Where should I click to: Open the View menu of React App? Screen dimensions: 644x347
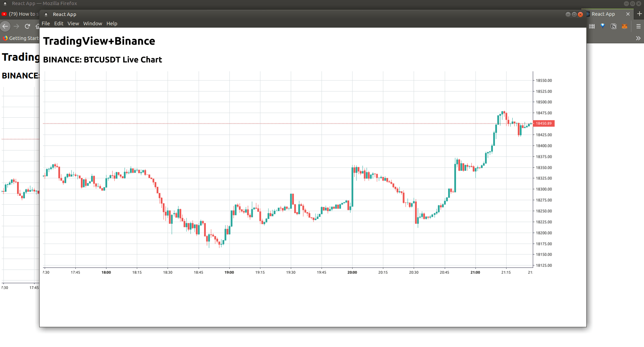[x=73, y=24]
